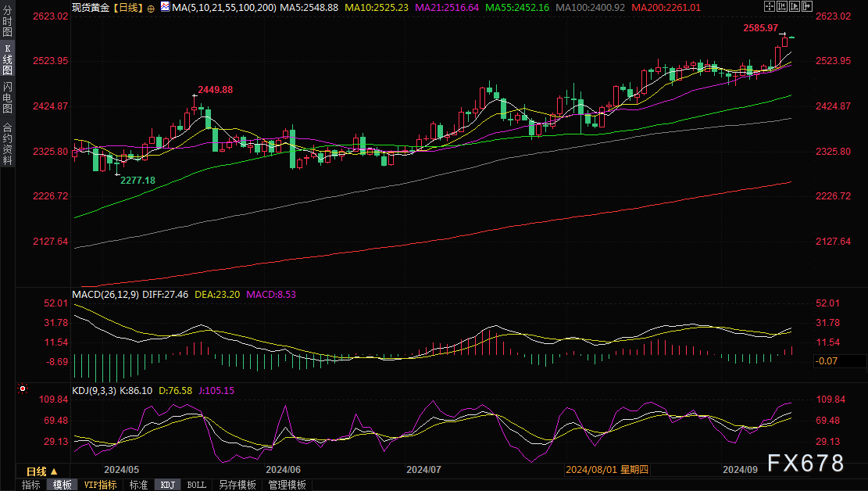Open the MA(5,10,21,55,100,200) parameter settings
This screenshot has height=491, width=868.
click(x=222, y=7)
